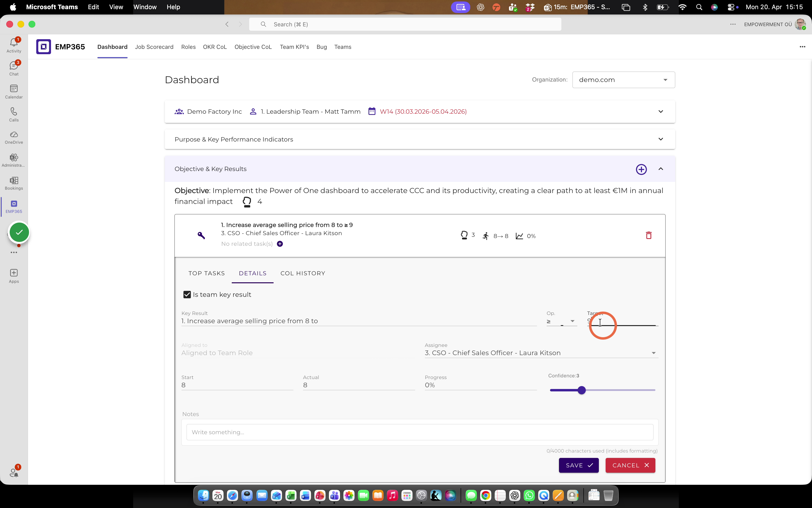Open the Assignee dropdown
This screenshot has height=508, width=812.
(541, 353)
